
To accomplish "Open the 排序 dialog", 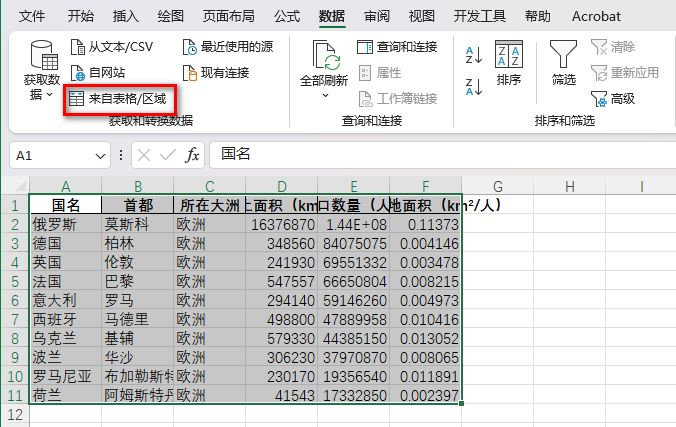I will coord(509,63).
